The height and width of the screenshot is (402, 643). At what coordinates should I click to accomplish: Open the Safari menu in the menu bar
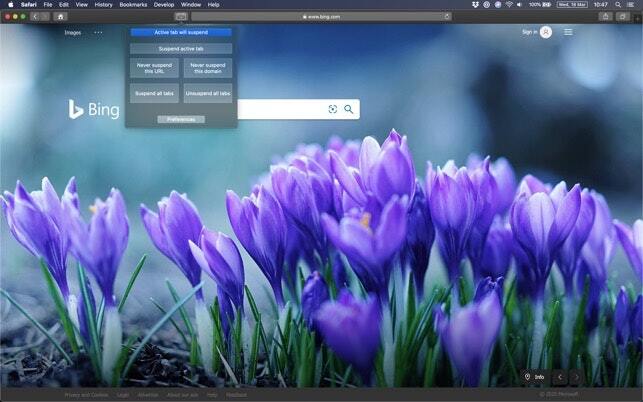point(29,5)
